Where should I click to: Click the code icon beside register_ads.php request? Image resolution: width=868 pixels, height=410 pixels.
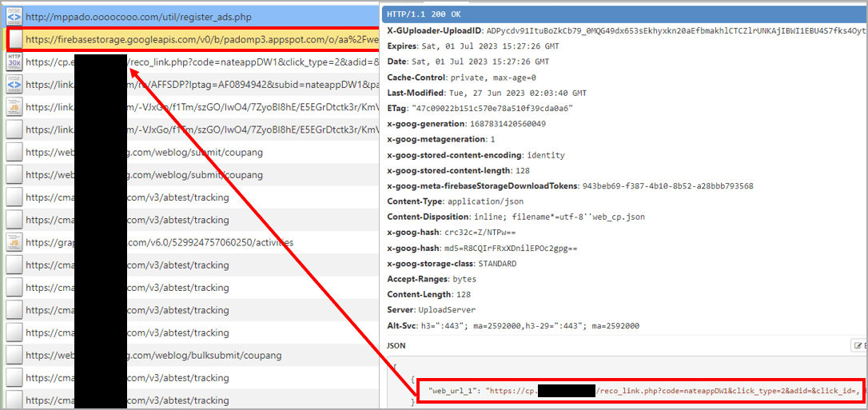[14, 16]
